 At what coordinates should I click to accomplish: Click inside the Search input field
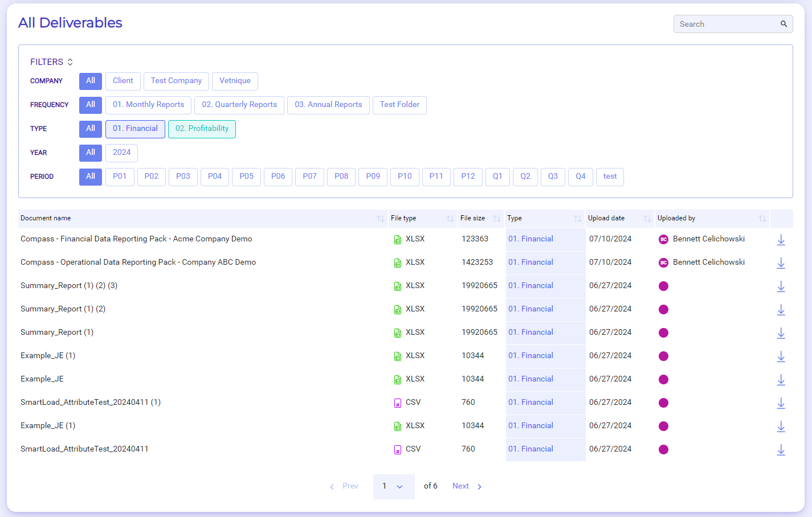[724, 24]
